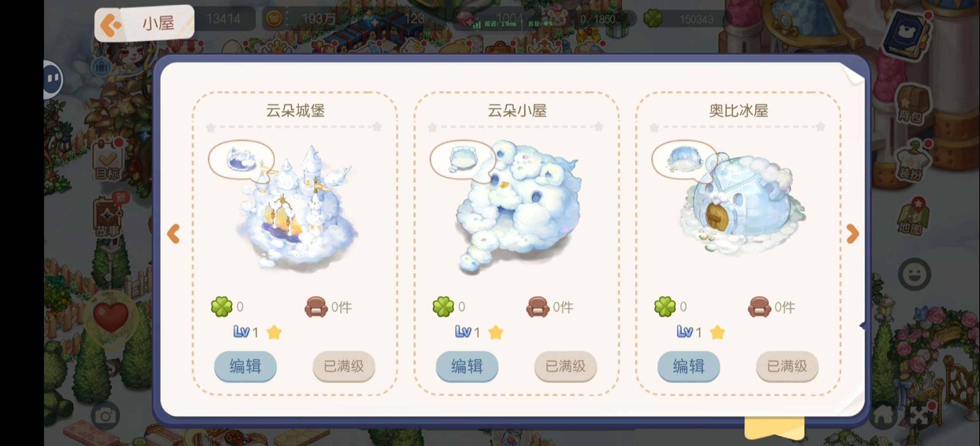980x446 pixels.
Task: Open the 背包 backpack icon
Action: (x=912, y=104)
